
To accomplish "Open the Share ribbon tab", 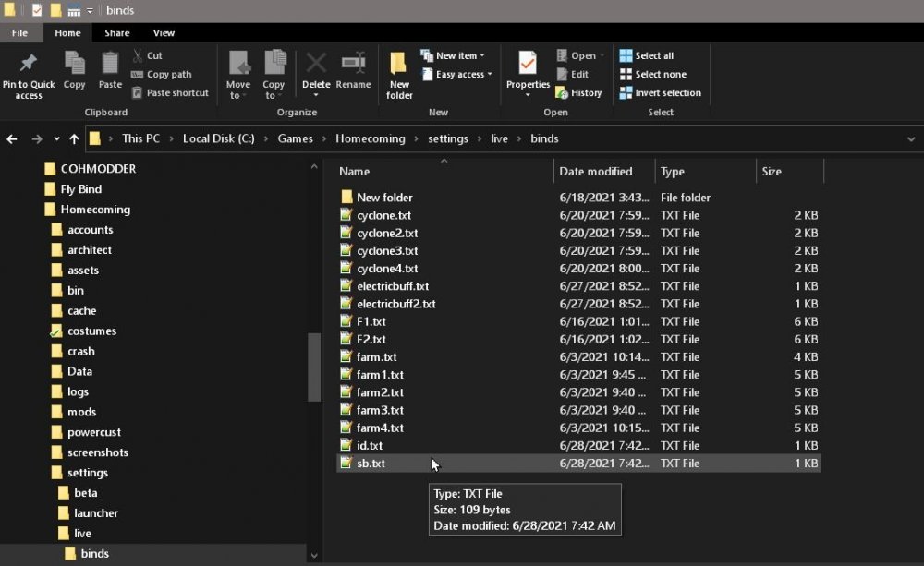I will click(117, 33).
